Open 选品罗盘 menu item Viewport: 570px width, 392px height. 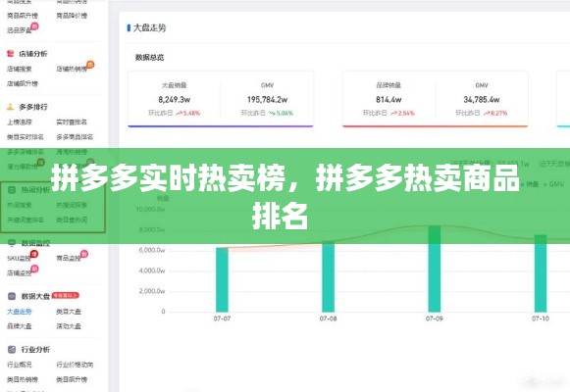20,30
